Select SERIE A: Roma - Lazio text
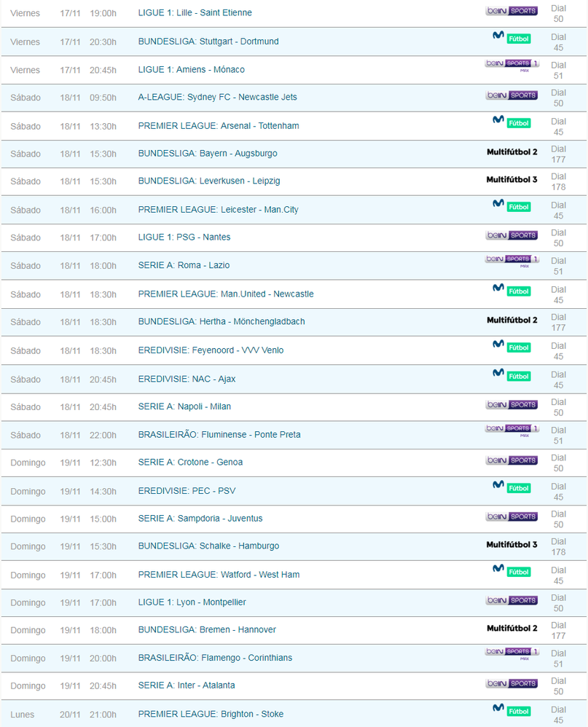 click(x=184, y=265)
